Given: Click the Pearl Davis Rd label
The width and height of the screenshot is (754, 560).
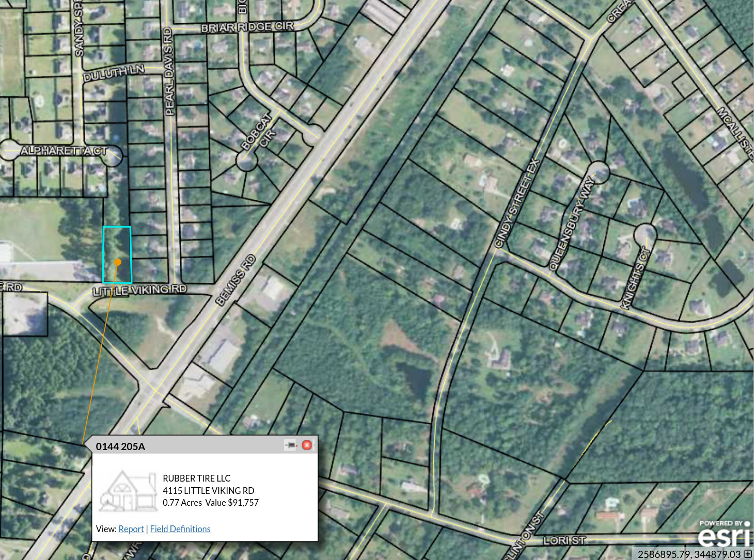Looking at the screenshot, I should click(168, 72).
